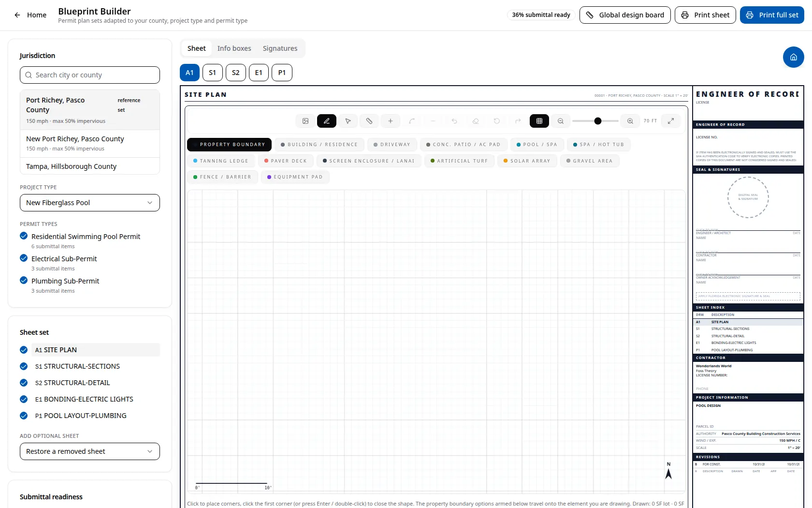812x508 pixels.
Task: Click the redo arrow icon
Action: (x=518, y=121)
